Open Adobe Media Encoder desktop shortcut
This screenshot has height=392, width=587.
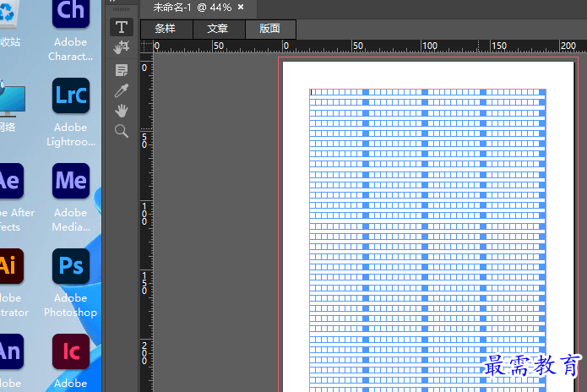click(70, 198)
